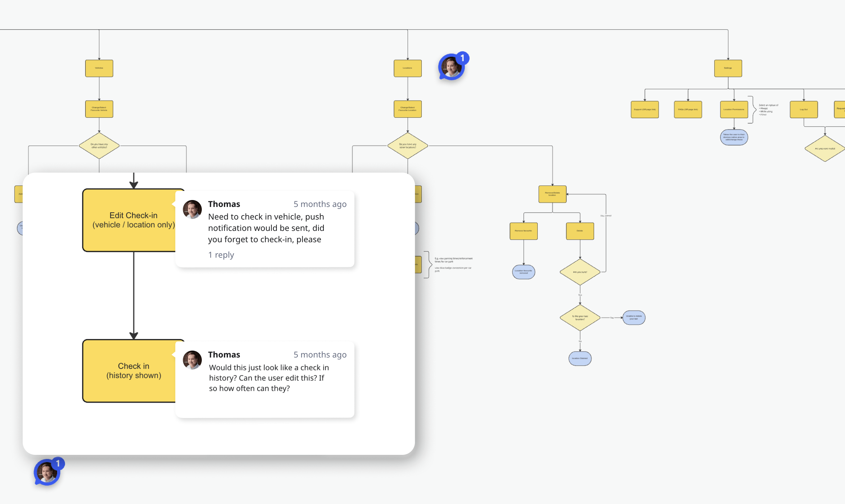845x504 pixels.
Task: Select the Support (Off page link) node
Action: point(645,109)
